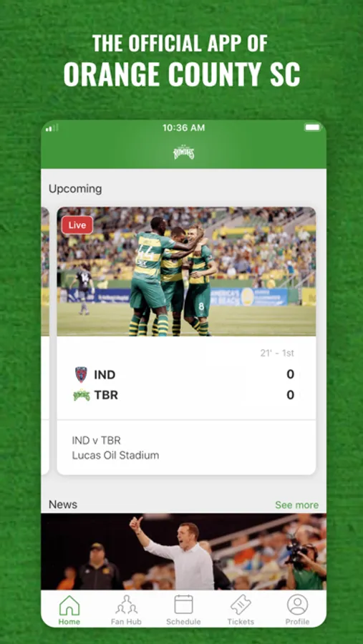Tap the Upcoming section heading
This screenshot has width=363, height=644.
click(x=75, y=189)
